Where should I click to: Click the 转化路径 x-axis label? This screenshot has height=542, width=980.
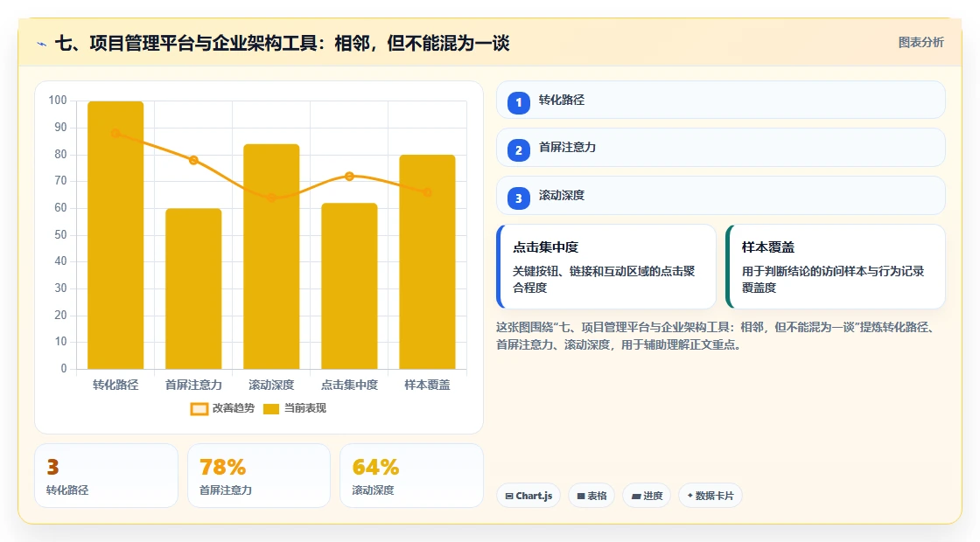(x=115, y=386)
